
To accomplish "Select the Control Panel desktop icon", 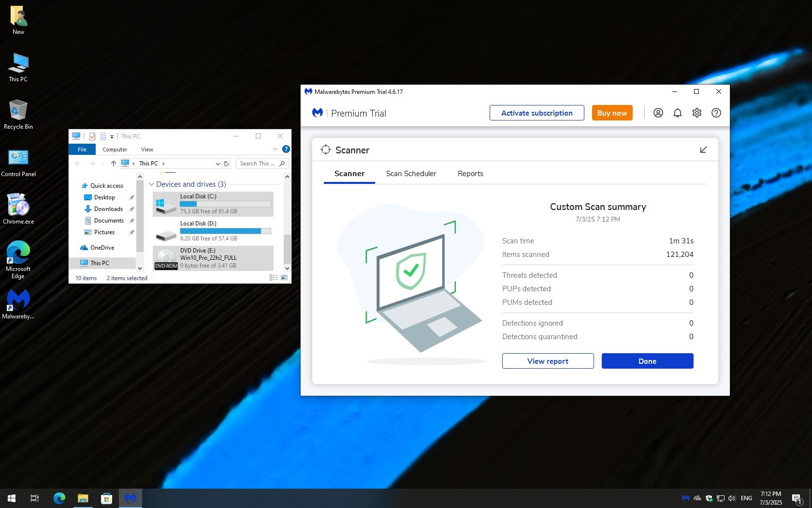I will click(18, 163).
